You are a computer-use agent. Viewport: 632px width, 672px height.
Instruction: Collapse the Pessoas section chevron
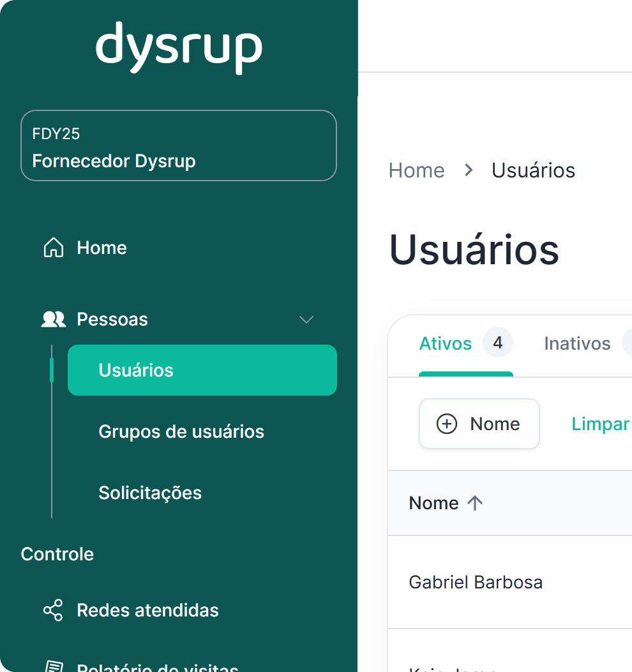tap(306, 320)
